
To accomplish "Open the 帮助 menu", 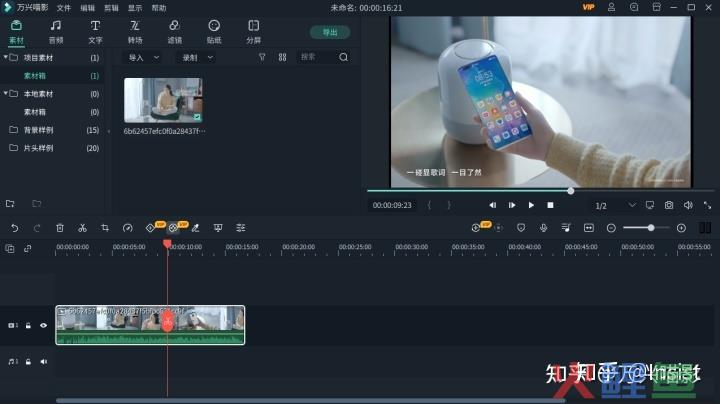I will point(159,8).
